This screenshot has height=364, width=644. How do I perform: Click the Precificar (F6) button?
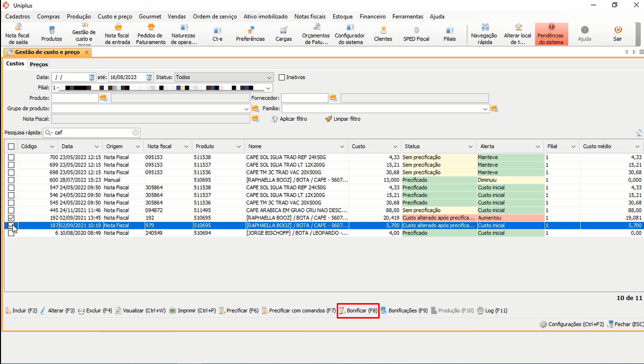239,311
